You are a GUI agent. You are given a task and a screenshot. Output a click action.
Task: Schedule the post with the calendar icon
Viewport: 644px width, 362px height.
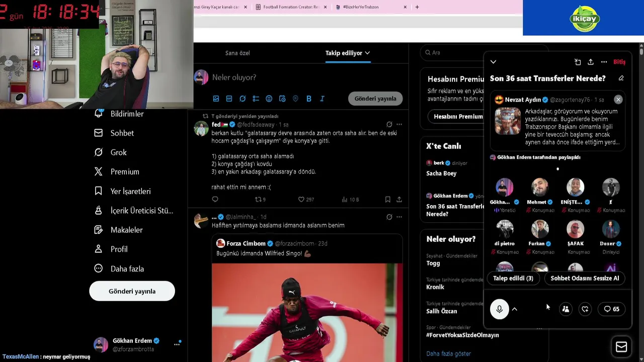282,99
